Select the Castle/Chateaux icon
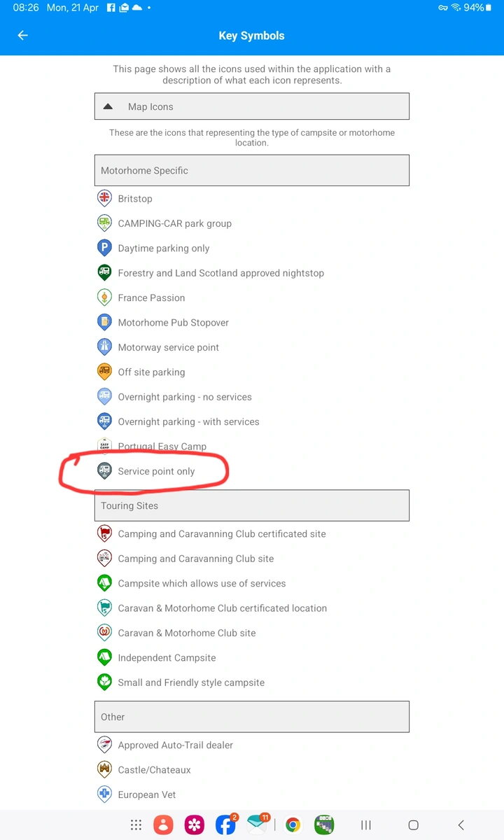This screenshot has height=840, width=504. 104,769
